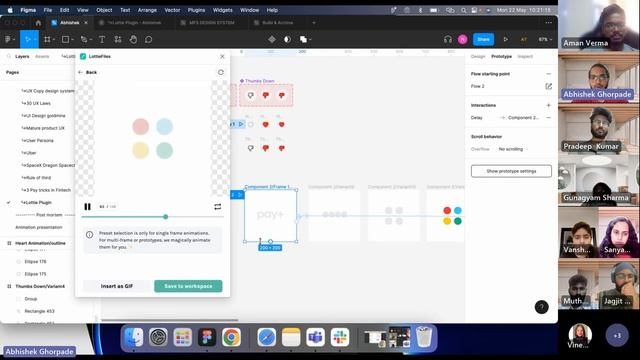Screen dimensions: 640x360
Task: Open the Vector menu
Action: 172,10
